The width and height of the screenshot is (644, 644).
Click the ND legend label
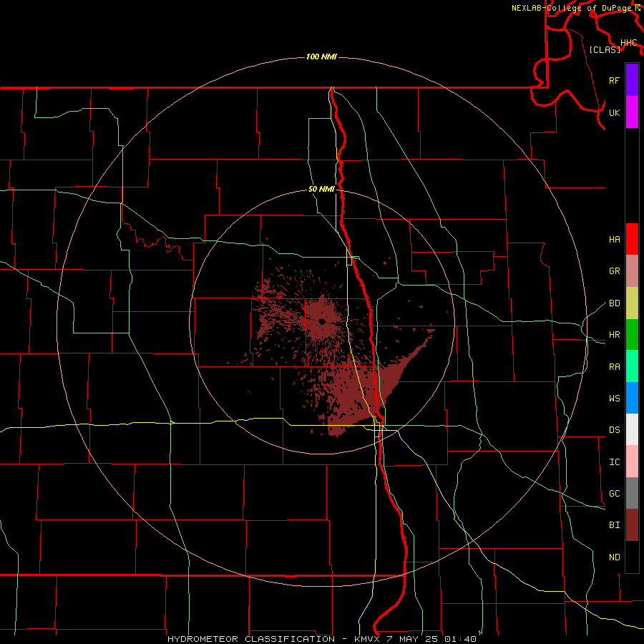615,557
